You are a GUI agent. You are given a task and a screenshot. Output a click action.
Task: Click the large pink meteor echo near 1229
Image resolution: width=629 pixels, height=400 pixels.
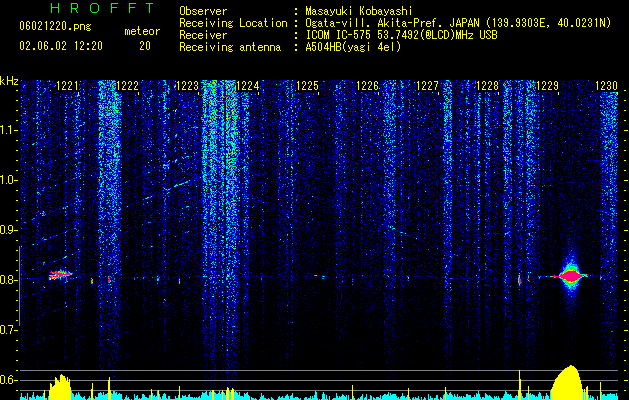coord(570,276)
